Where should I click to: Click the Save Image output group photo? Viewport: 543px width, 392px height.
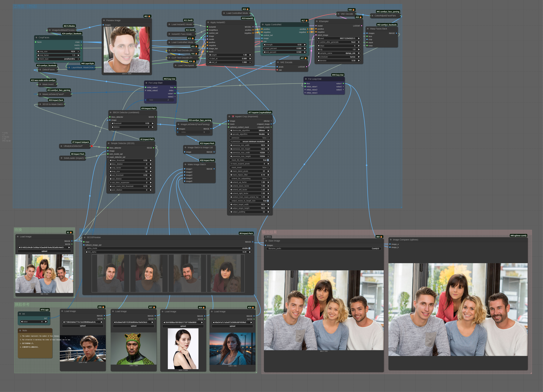click(324, 310)
